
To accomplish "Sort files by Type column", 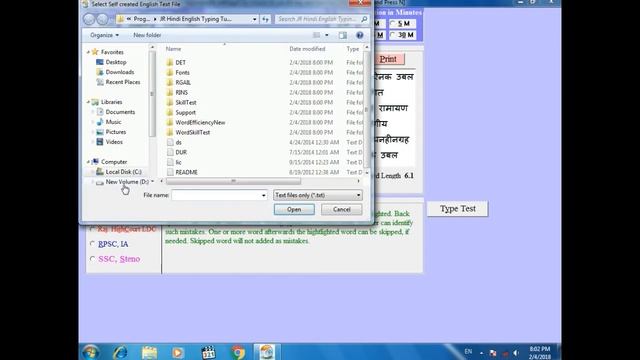I will coord(353,49).
